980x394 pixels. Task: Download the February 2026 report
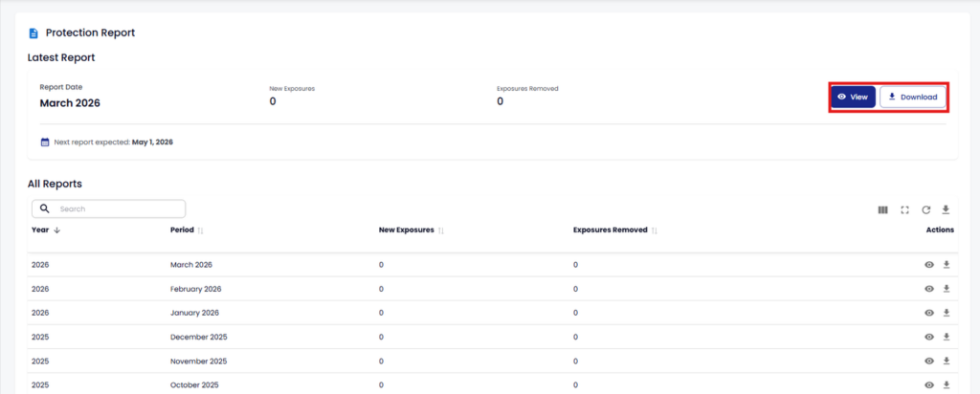pyautogui.click(x=947, y=289)
